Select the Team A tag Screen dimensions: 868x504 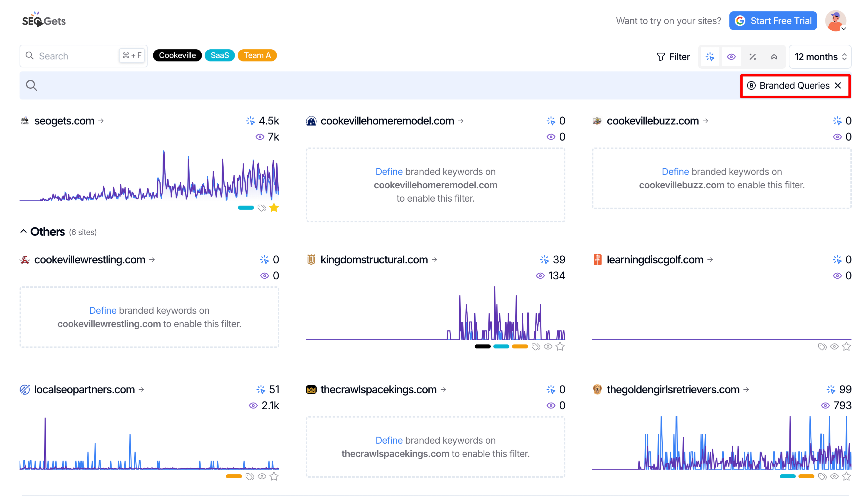(257, 55)
